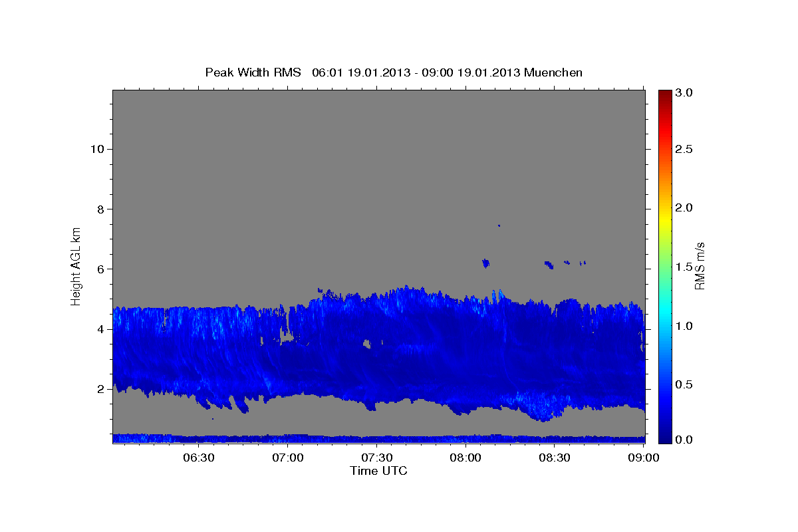Click the '08:30' time axis label
The height and width of the screenshot is (532, 798).
(555, 458)
